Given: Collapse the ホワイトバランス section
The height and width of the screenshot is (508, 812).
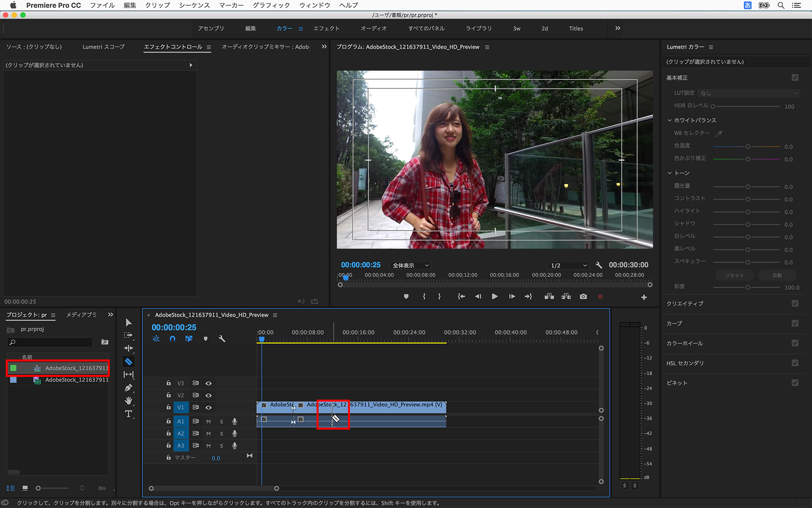Looking at the screenshot, I should (669, 120).
